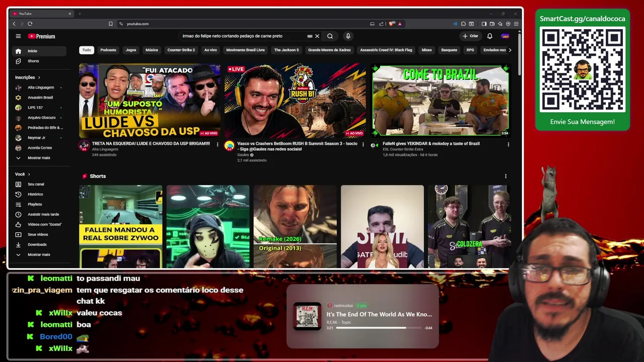Image resolution: width=644 pixels, height=362 pixels.
Task: Click the Criar button
Action: coord(470,36)
